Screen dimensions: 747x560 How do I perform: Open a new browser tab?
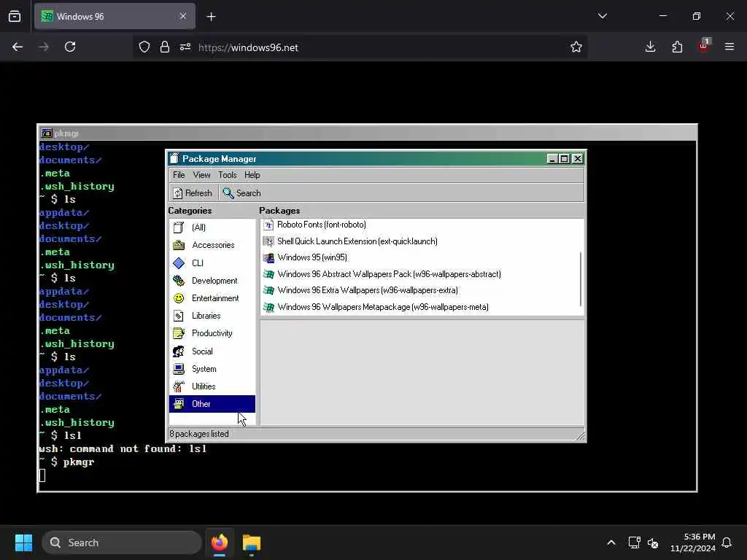211,17
